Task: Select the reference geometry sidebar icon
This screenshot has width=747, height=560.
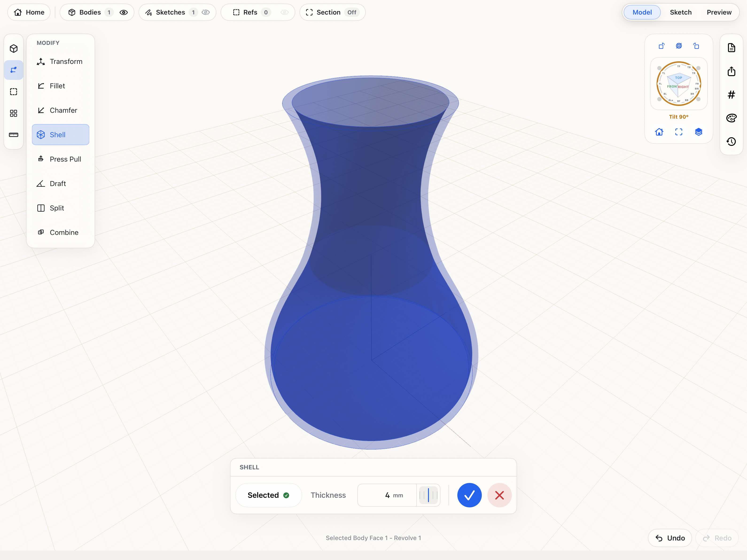Action: (x=14, y=92)
